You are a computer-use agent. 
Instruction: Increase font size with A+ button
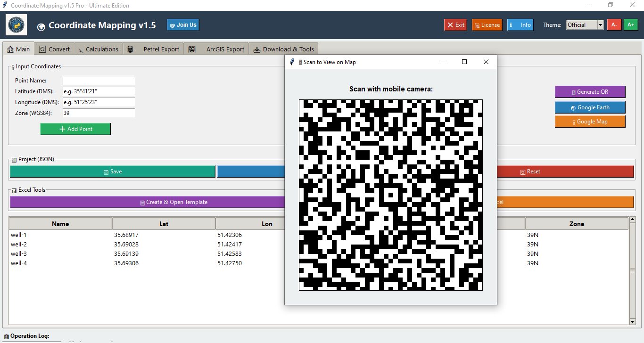point(630,25)
